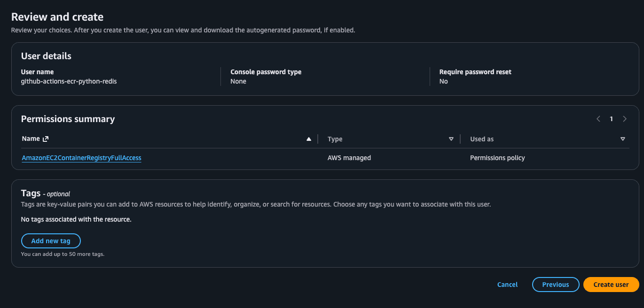This screenshot has width=644, height=308.
Task: Click the Type column header label
Action: click(335, 139)
